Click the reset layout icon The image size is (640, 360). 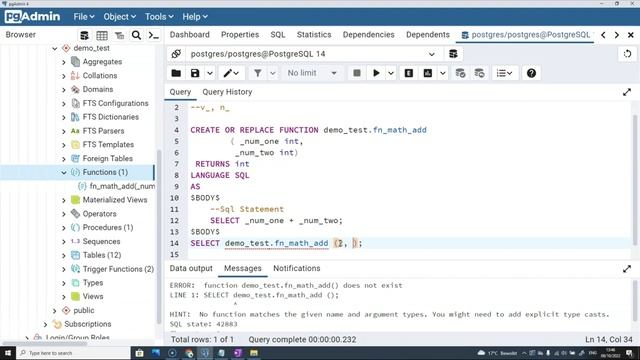(x=627, y=54)
